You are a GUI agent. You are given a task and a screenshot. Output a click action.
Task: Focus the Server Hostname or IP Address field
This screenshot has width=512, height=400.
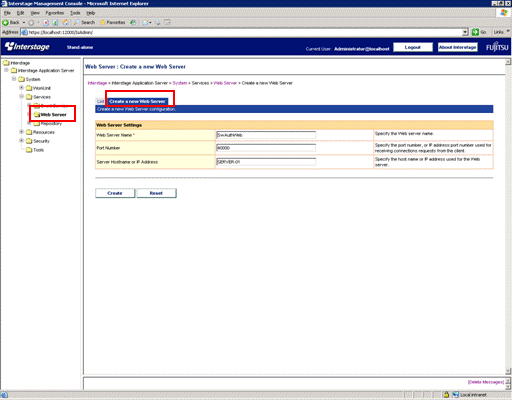click(266, 162)
